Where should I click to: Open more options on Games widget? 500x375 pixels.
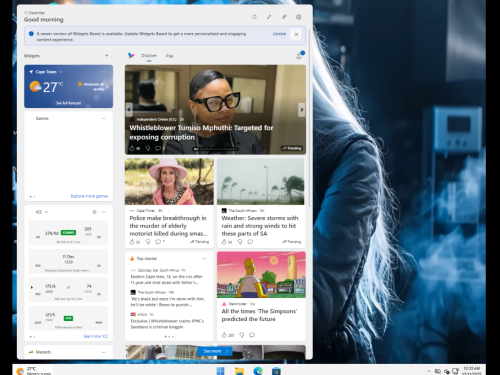104,118
